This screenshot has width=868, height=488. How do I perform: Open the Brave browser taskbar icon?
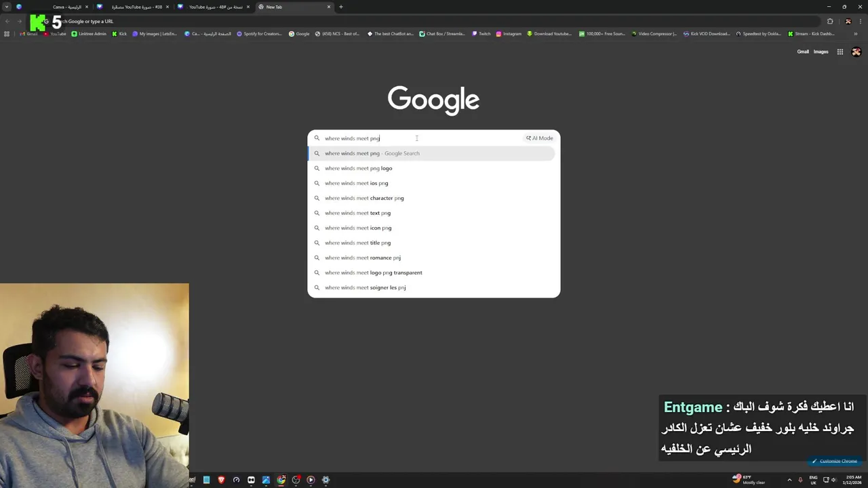click(x=221, y=480)
